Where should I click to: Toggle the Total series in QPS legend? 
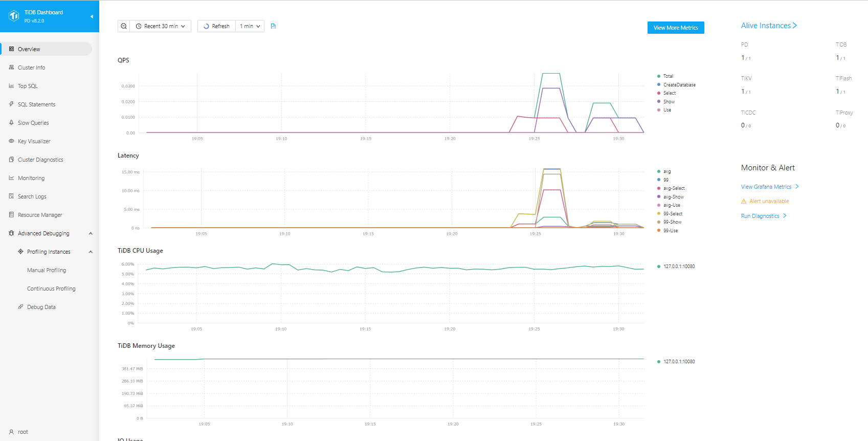pos(665,76)
